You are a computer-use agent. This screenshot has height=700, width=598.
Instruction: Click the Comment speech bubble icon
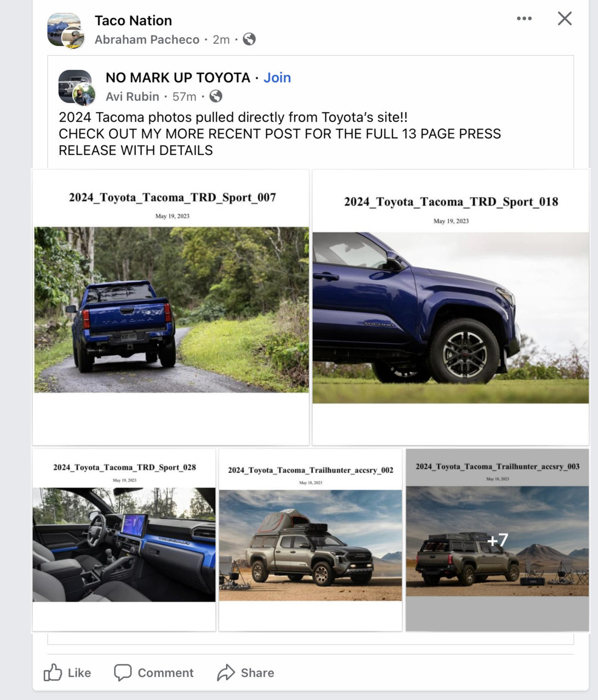pyautogui.click(x=123, y=673)
